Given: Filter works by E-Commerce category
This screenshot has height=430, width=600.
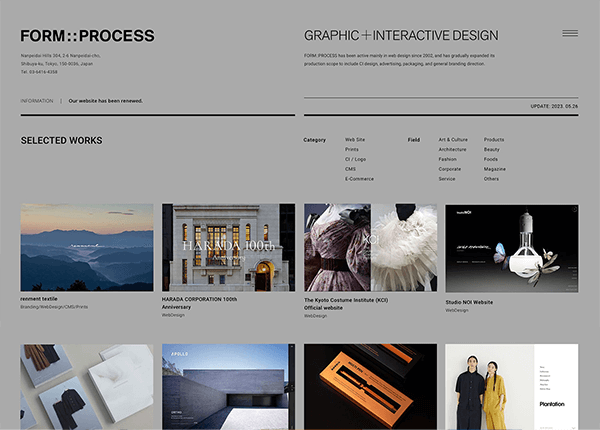Looking at the screenshot, I should tap(359, 179).
